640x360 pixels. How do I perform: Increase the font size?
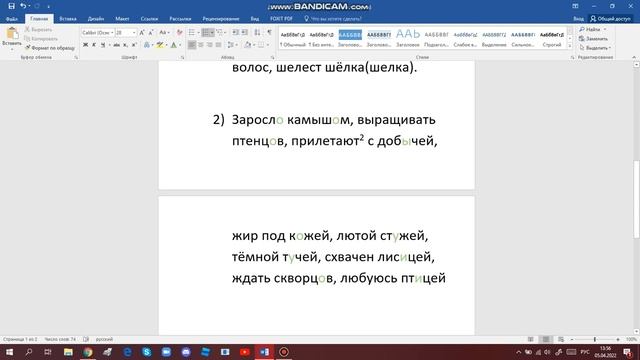(x=142, y=32)
